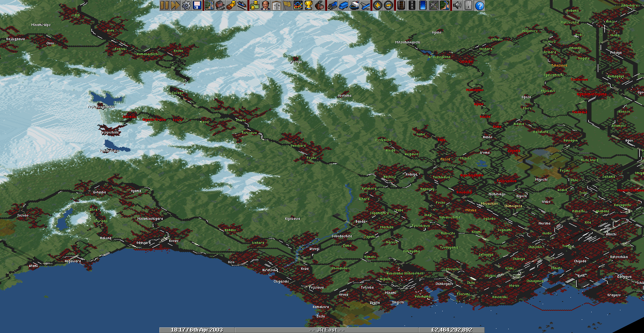Viewport: 644px width, 333px height.
Task: Select the Tachikawa town name
Action: [441, 177]
